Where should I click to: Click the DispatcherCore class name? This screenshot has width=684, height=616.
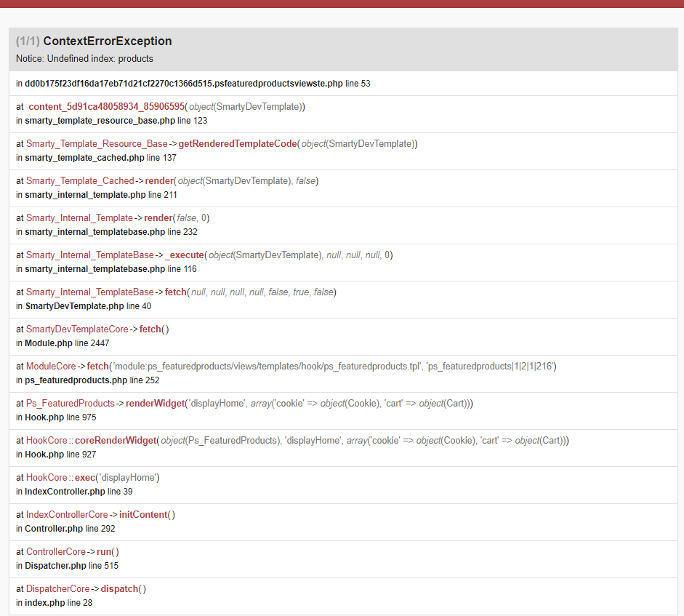[58, 589]
